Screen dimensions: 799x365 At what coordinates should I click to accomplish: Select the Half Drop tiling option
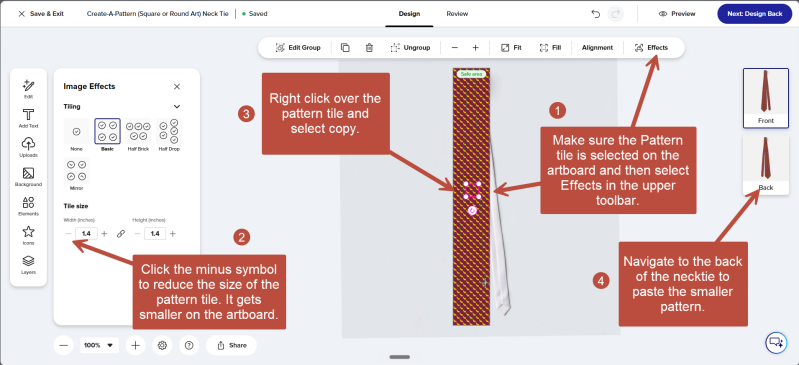(169, 135)
